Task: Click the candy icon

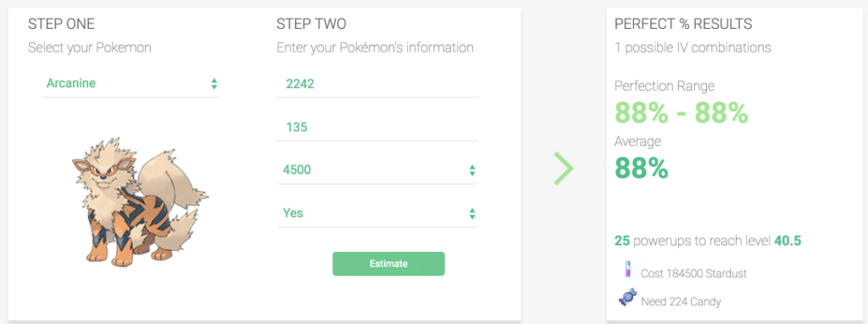Action: tap(627, 298)
